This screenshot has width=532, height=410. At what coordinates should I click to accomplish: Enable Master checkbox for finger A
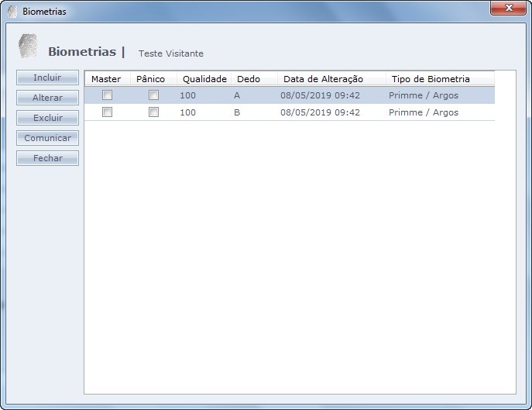click(108, 95)
